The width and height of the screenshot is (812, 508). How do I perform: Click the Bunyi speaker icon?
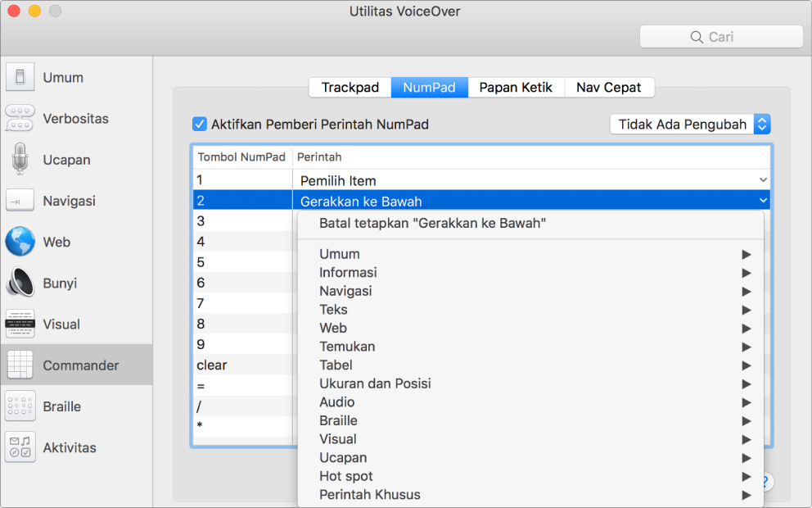click(x=20, y=283)
